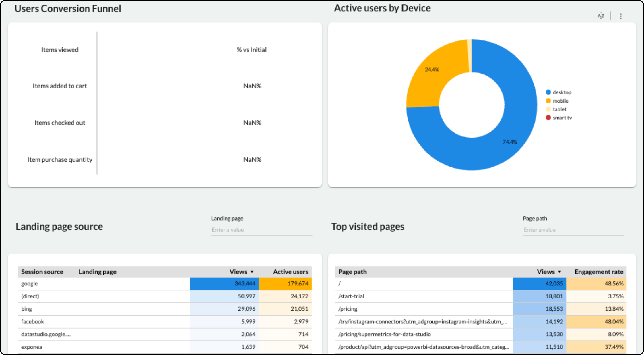Click the Landing page filter input
This screenshot has width=644, height=355.
click(261, 230)
